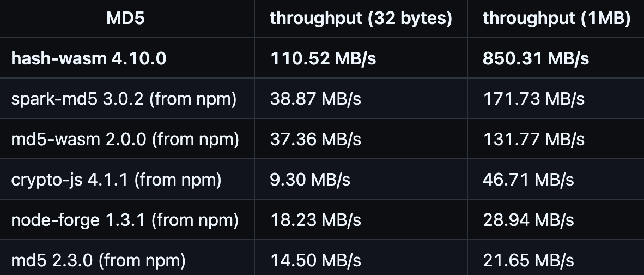Select the throughput (32 bytes) column header
Image resolution: width=644 pixels, height=275 pixels.
coord(361,19)
